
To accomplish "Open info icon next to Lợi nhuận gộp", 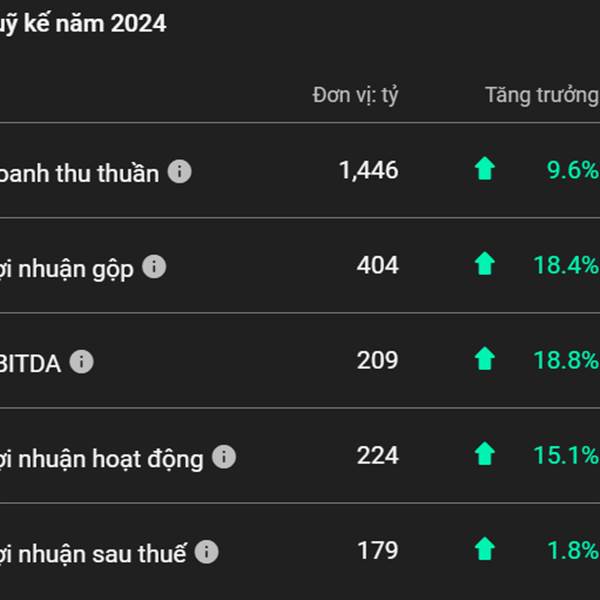I will 154,266.
